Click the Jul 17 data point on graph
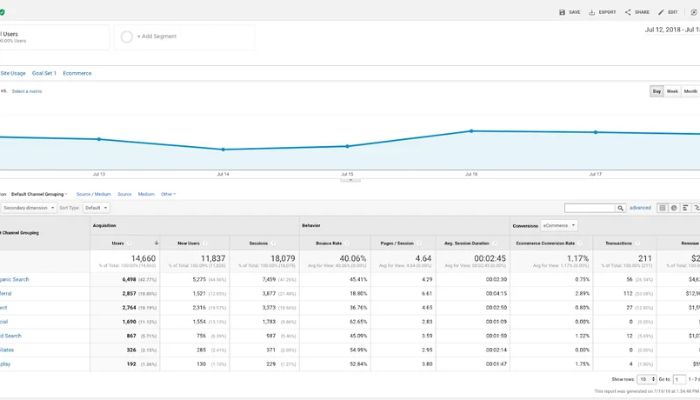The image size is (700, 400). [596, 132]
